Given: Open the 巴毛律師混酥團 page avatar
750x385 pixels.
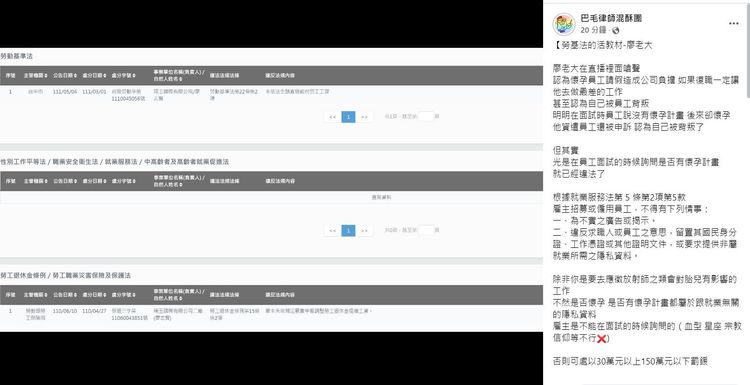Looking at the screenshot, I should point(564,24).
